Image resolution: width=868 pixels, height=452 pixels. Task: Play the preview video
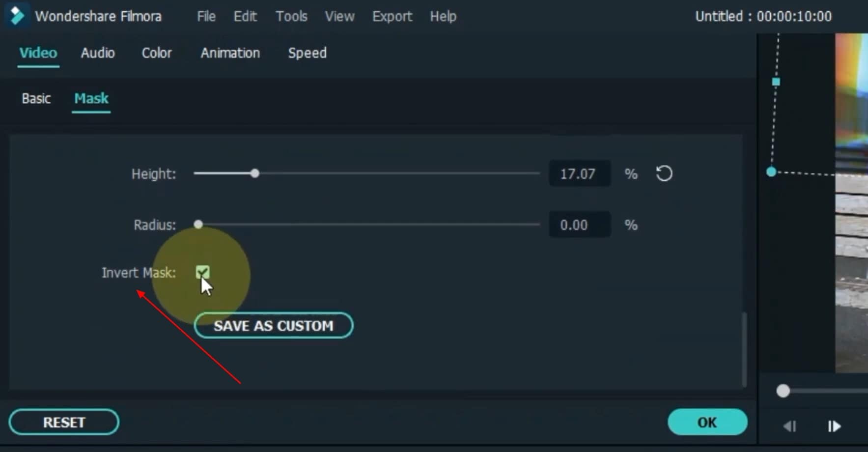[834, 426]
